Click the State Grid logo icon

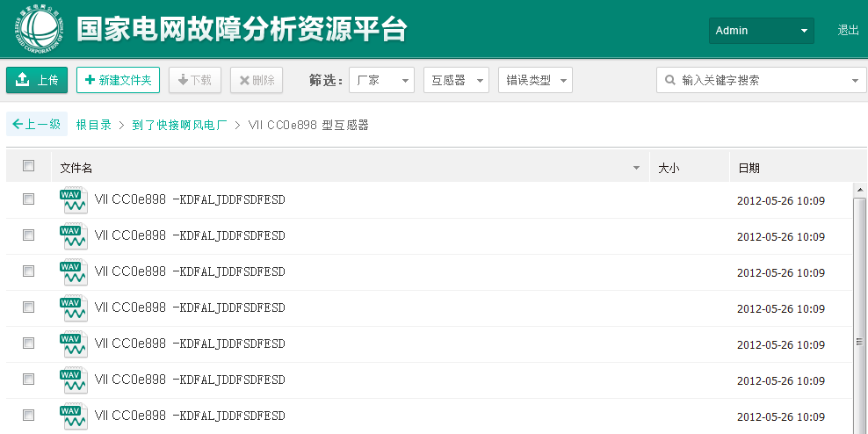(37, 29)
